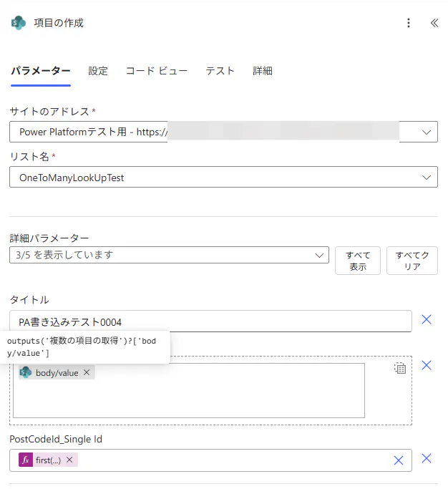Click the fx expression icon on first(...) token
This screenshot has height=489, width=448.
coord(26,460)
